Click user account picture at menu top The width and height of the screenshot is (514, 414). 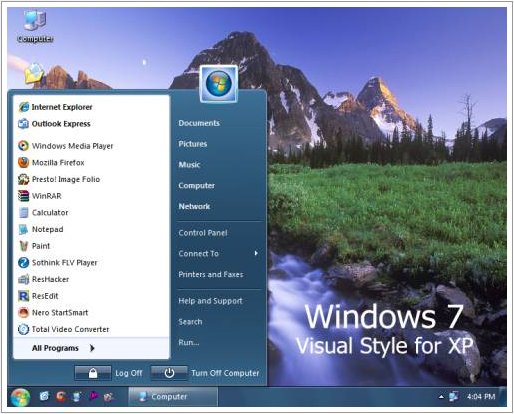coord(219,84)
